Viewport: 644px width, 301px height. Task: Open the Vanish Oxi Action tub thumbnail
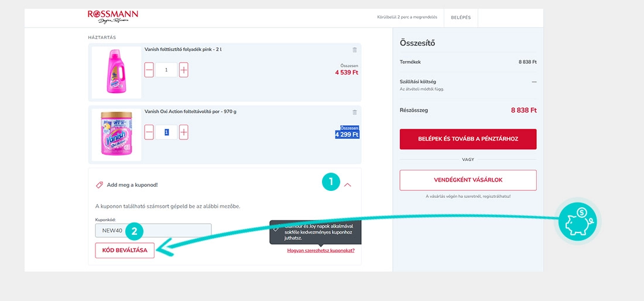[117, 135]
